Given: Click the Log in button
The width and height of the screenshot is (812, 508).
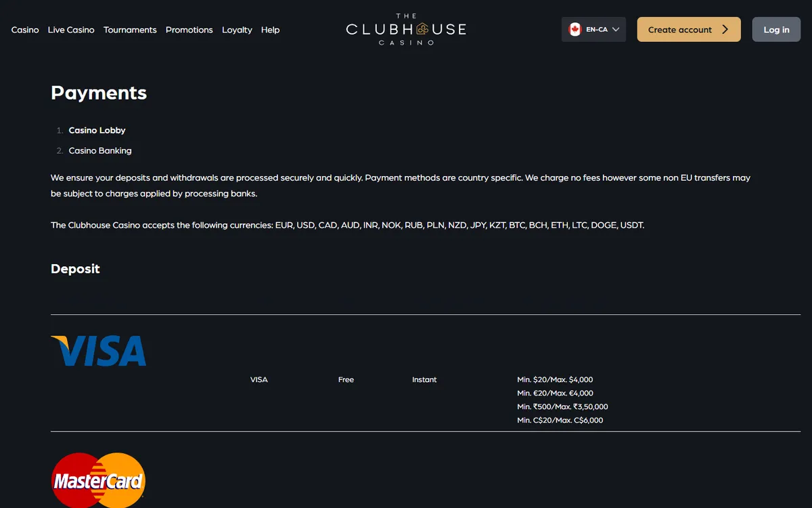Looking at the screenshot, I should point(776,30).
